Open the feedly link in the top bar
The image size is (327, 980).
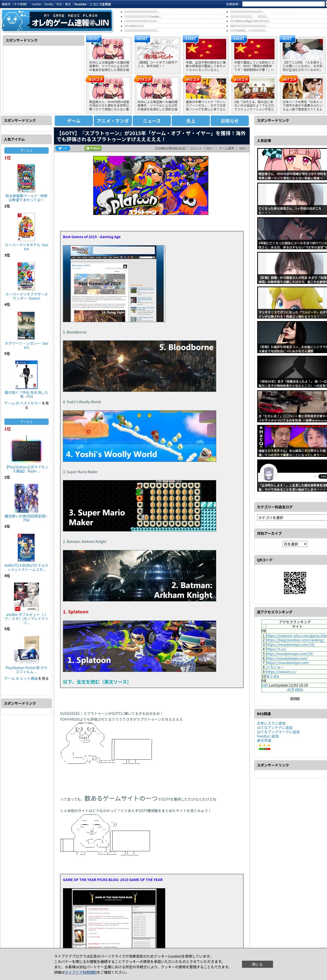point(49,4)
